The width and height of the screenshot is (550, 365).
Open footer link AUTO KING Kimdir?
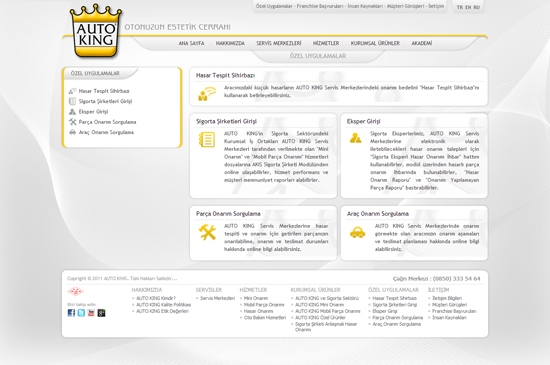(156, 298)
